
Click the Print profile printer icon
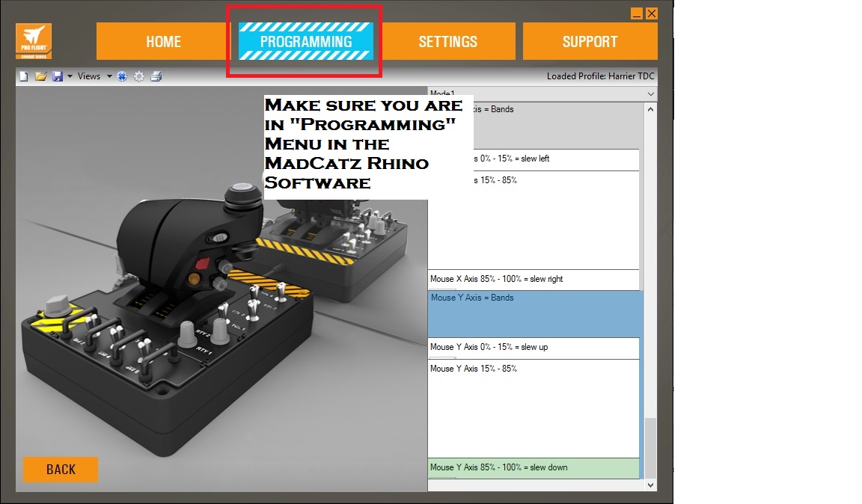pyautogui.click(x=156, y=76)
